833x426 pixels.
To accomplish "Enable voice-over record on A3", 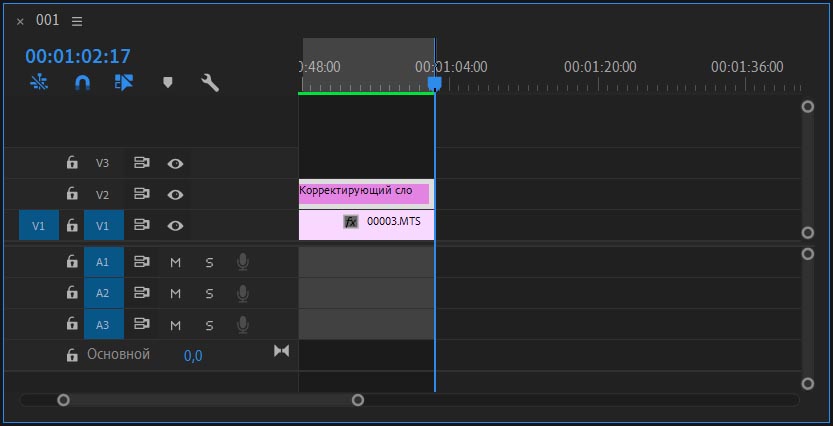I will coord(243,325).
